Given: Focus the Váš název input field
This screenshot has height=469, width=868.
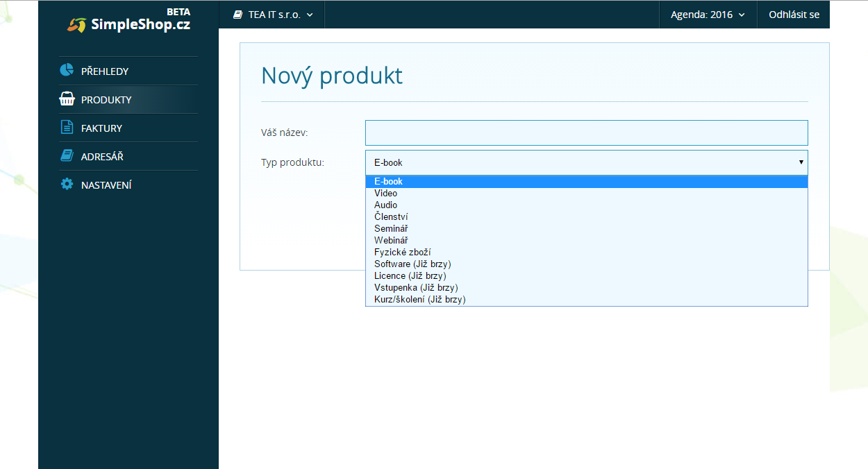Looking at the screenshot, I should pos(587,133).
